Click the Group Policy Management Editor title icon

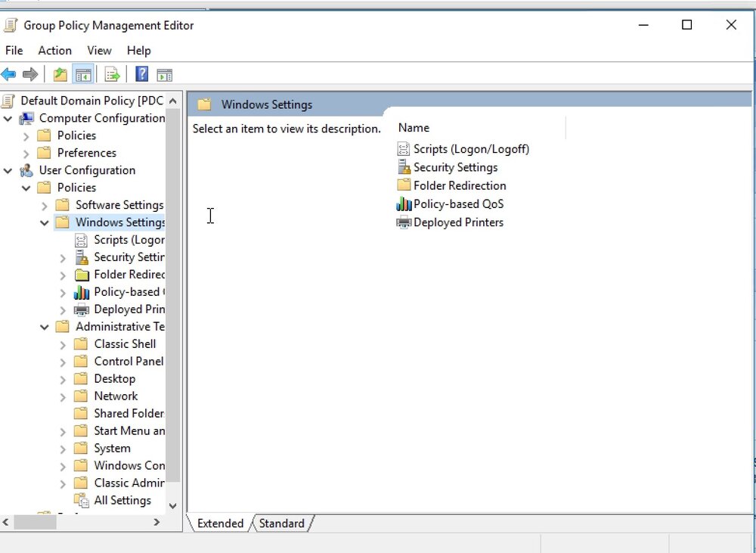click(10, 26)
